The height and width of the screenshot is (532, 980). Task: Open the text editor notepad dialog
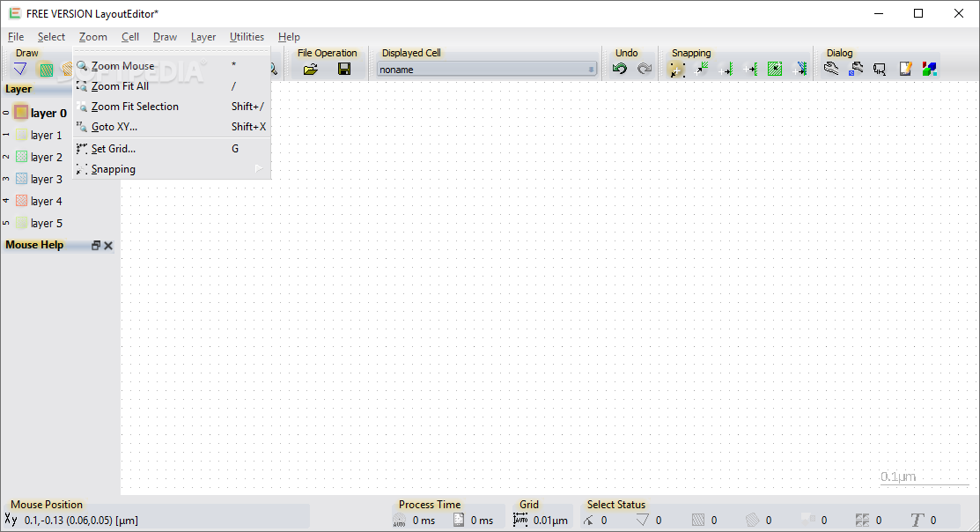tap(905, 70)
